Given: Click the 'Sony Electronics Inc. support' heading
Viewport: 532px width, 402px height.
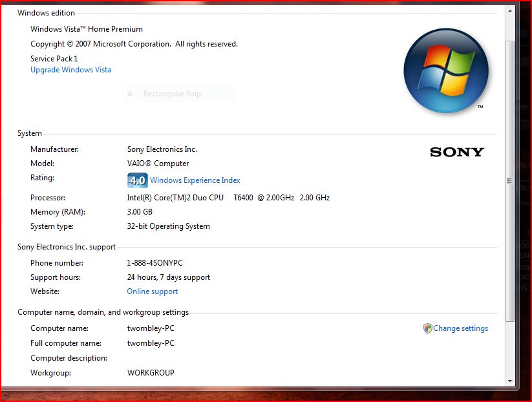Looking at the screenshot, I should pos(67,247).
